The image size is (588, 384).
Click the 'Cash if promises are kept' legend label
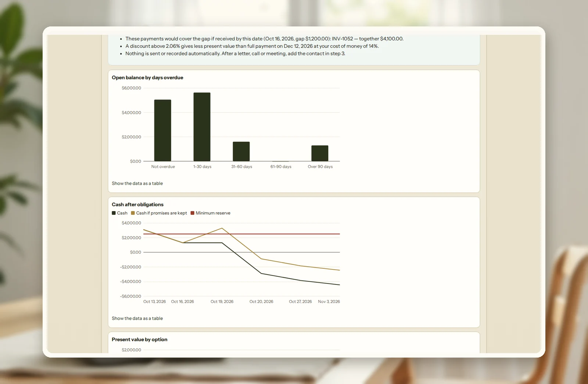pyautogui.click(x=161, y=213)
